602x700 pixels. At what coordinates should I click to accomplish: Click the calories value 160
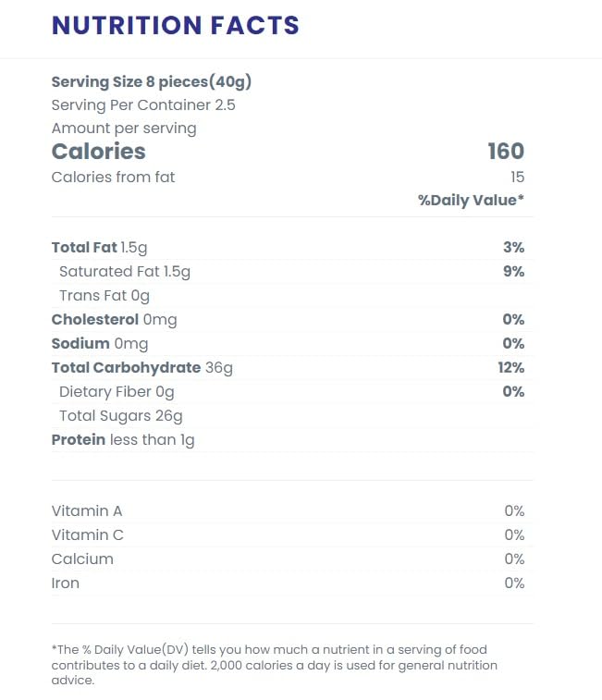[506, 152]
